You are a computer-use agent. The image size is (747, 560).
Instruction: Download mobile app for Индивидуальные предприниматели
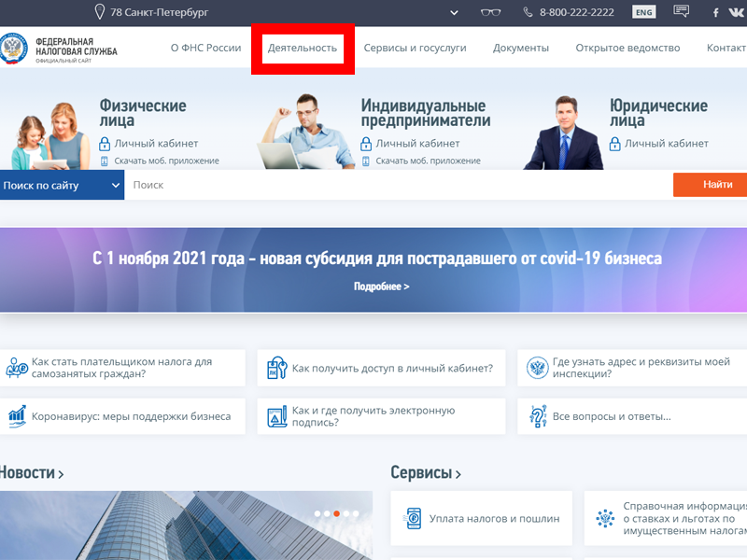(429, 161)
